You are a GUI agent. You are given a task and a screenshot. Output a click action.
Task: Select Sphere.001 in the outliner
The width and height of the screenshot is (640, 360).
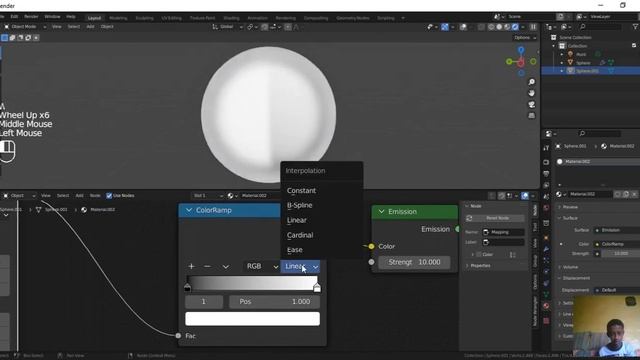pos(588,71)
